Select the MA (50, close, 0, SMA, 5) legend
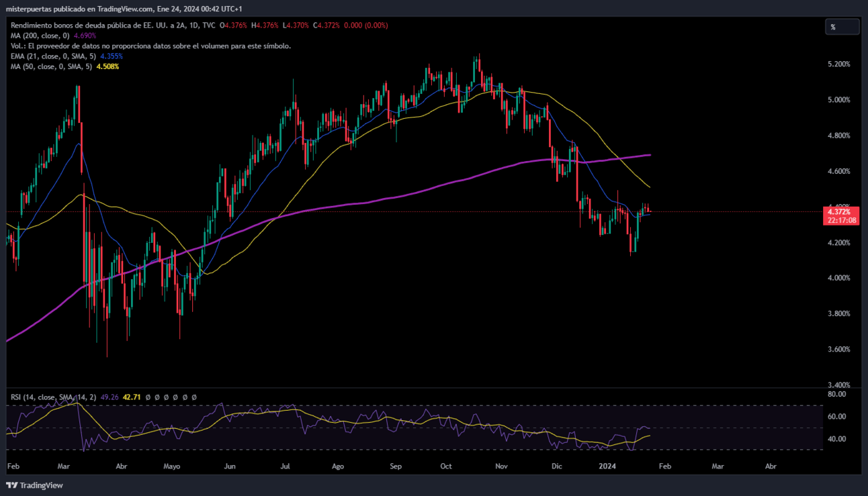This screenshot has height=496, width=868. pyautogui.click(x=65, y=66)
